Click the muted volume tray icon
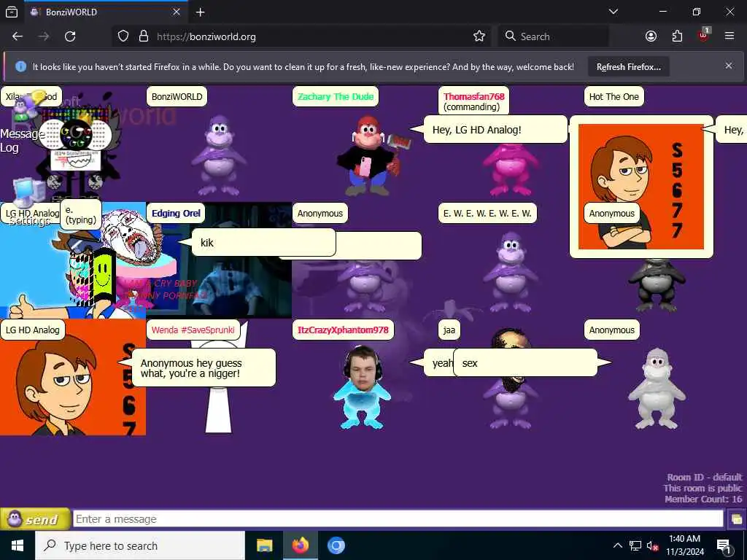 pyautogui.click(x=653, y=545)
